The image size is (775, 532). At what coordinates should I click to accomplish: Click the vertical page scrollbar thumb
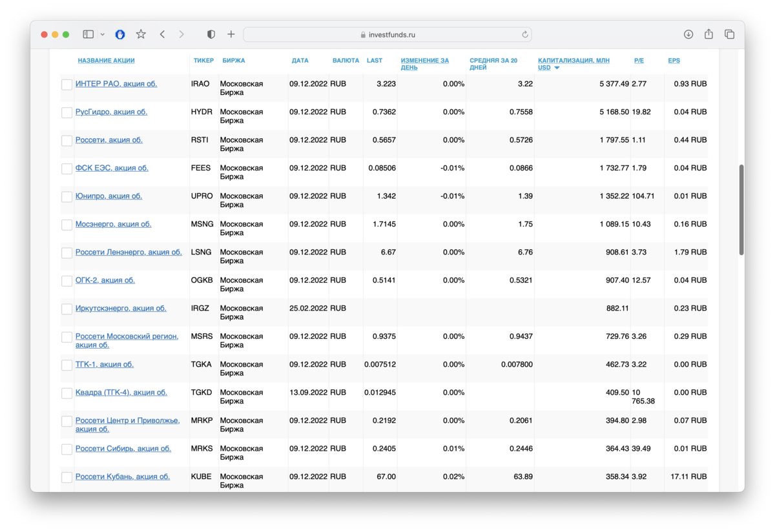tap(741, 209)
